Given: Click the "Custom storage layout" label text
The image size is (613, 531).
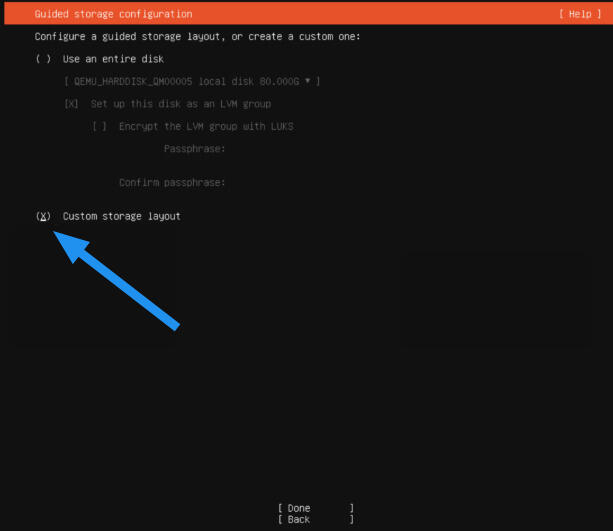Looking at the screenshot, I should coord(121,216).
